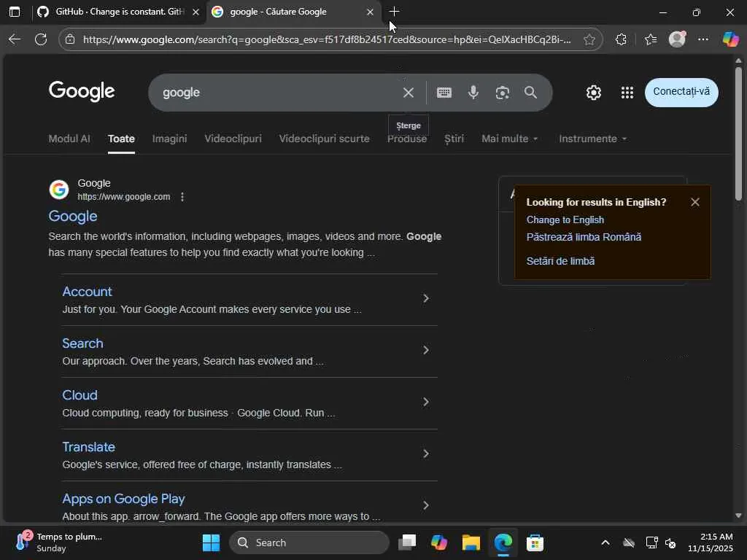Dismiss the language suggestion popup

(x=695, y=202)
